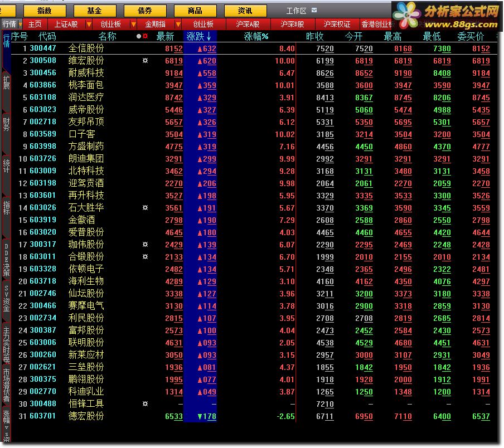Select the 沪深A股 tab
This screenshot has height=448, width=504.
(248, 24)
